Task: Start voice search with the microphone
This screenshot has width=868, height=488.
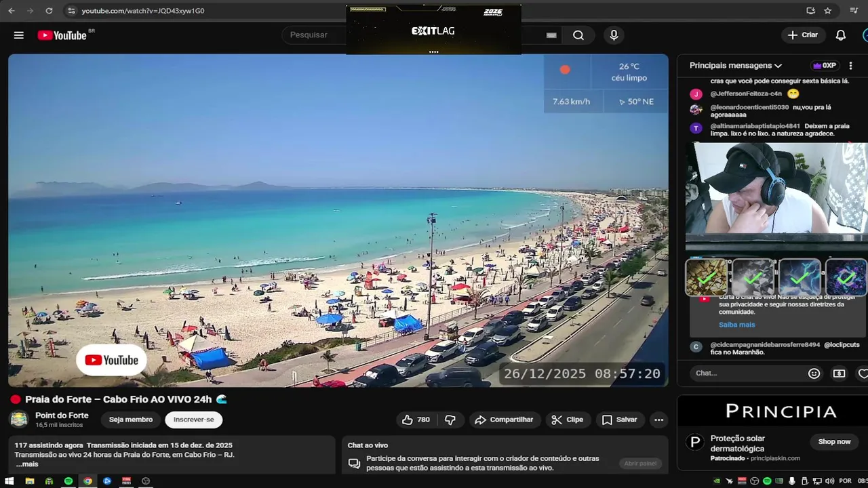Action: point(614,35)
